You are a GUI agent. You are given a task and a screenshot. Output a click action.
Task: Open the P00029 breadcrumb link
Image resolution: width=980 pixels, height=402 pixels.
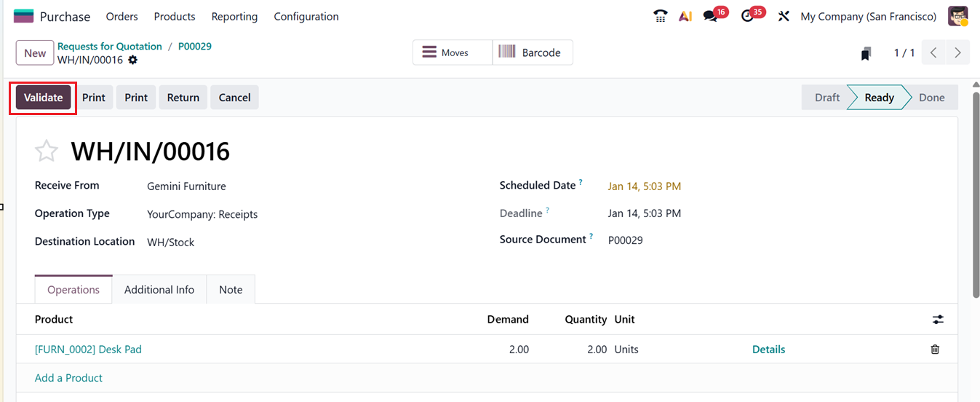(x=195, y=46)
